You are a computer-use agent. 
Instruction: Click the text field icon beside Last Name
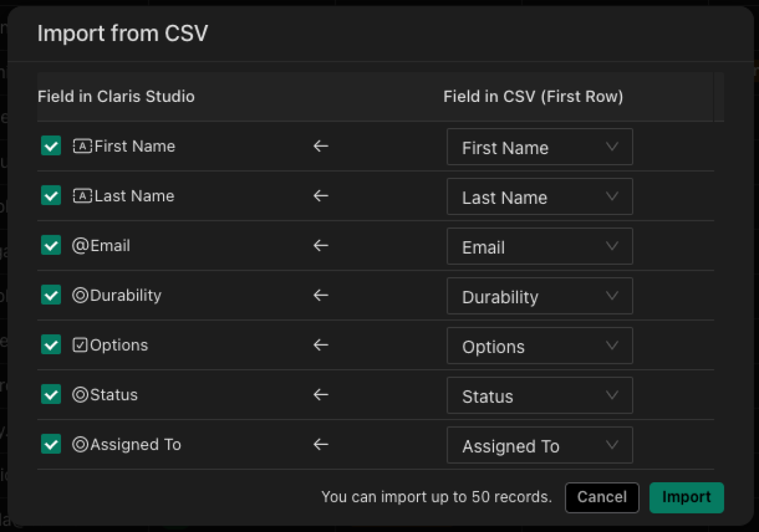[82, 196]
